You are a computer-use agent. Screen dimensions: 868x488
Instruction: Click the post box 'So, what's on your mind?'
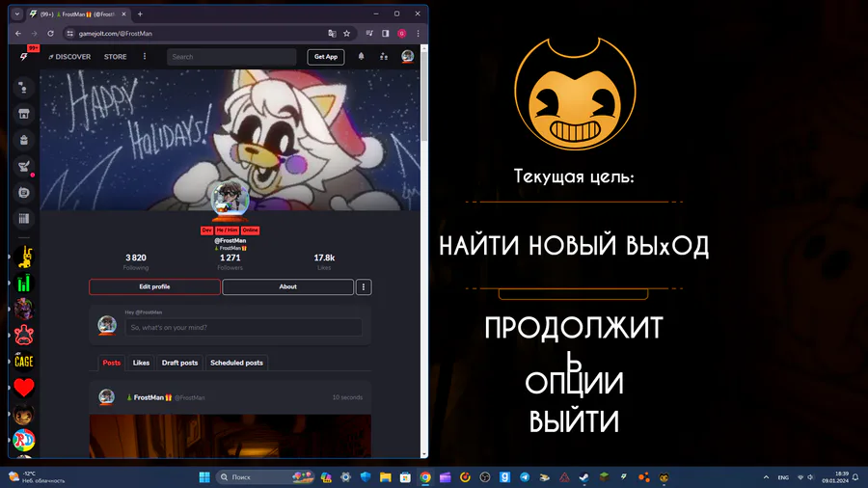pos(244,328)
